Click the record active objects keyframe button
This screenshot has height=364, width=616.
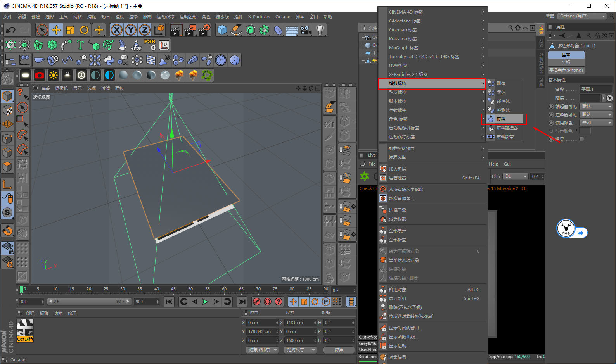tap(256, 302)
